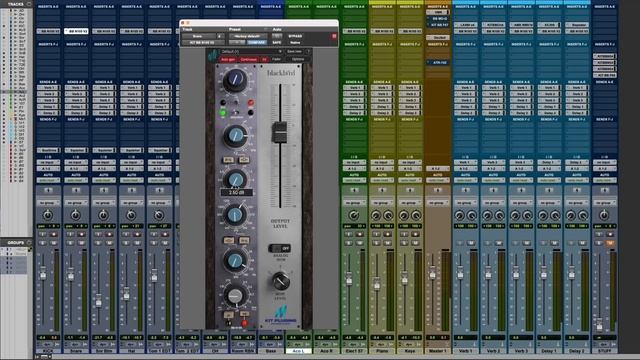The height and width of the screenshot is (360, 640).
Task: Enable input monitoring on the Hat track
Action: (126, 234)
